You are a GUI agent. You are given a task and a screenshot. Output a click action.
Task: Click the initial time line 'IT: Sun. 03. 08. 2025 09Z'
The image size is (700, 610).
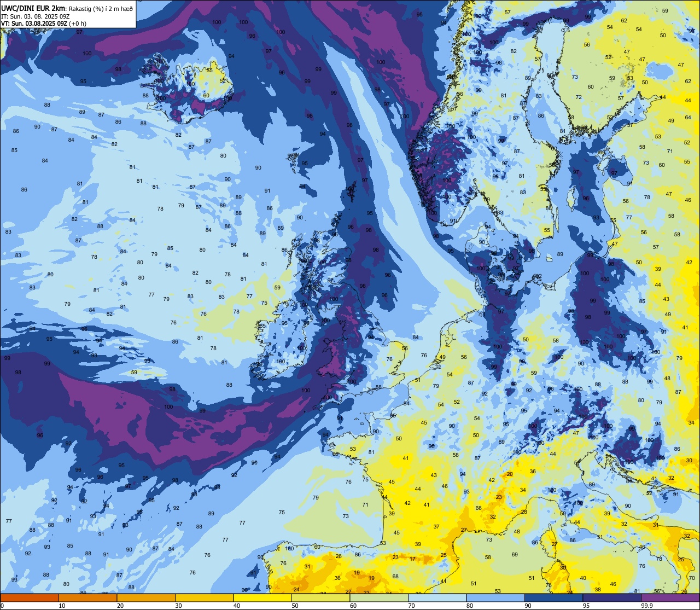point(36,16)
